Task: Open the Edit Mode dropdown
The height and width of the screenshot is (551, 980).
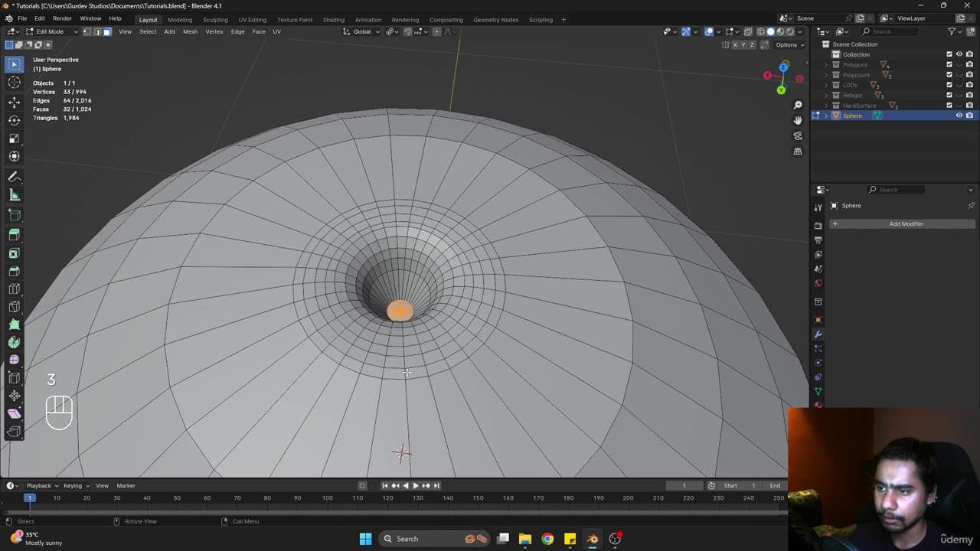Action: [x=52, y=31]
